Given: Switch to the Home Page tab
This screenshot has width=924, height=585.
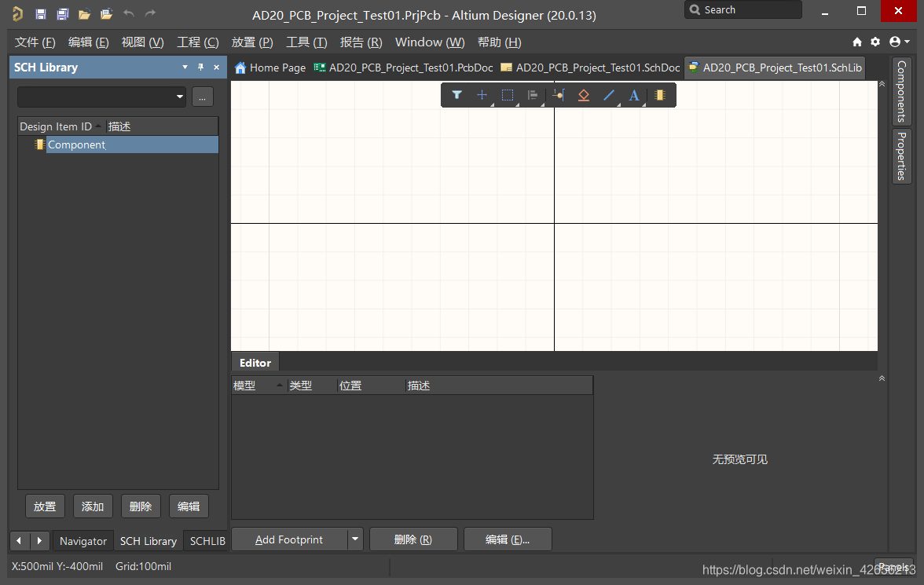Looking at the screenshot, I should (x=270, y=68).
